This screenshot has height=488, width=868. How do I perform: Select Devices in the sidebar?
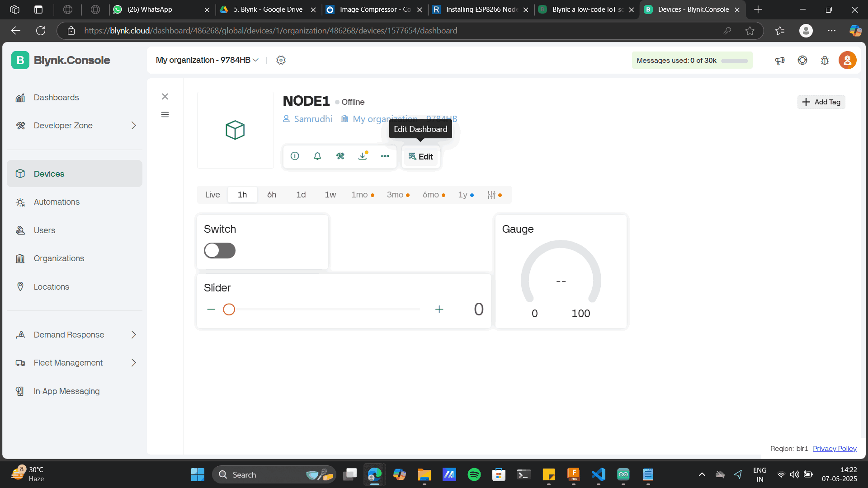(x=75, y=174)
